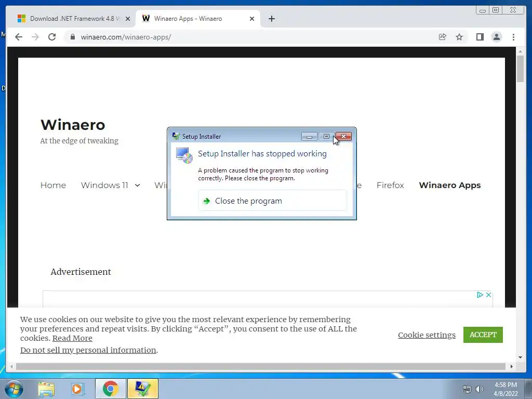Click the horizontal scrollbar left arrow
This screenshot has width=532, height=399.
pyautogui.click(x=11, y=366)
